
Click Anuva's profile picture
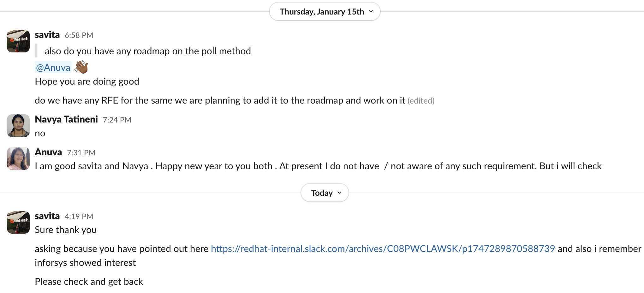click(18, 158)
